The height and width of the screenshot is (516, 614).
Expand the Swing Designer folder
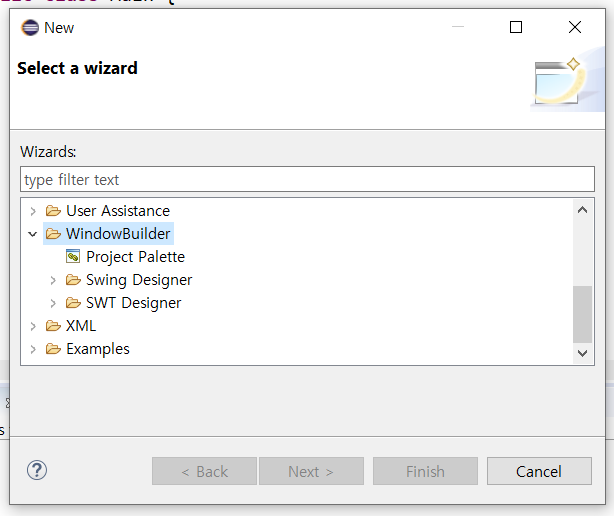pyautogui.click(x=53, y=280)
